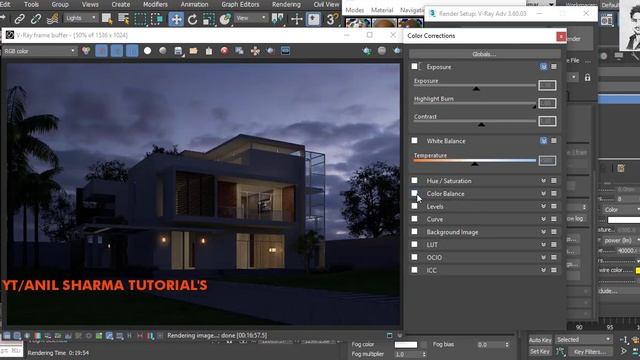Enable Background Image checkbox
The image size is (640, 360).
(415, 231)
